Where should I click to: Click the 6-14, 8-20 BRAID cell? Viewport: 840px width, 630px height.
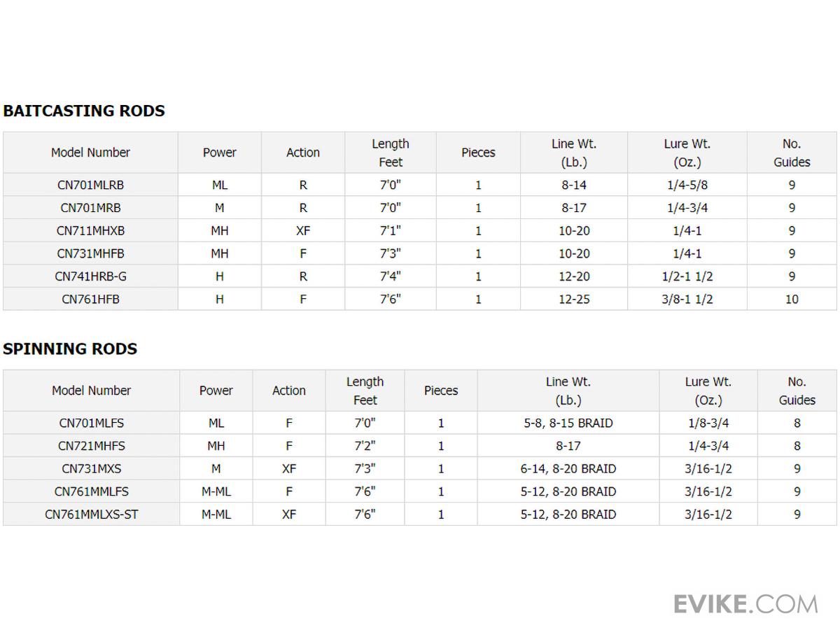[568, 468]
